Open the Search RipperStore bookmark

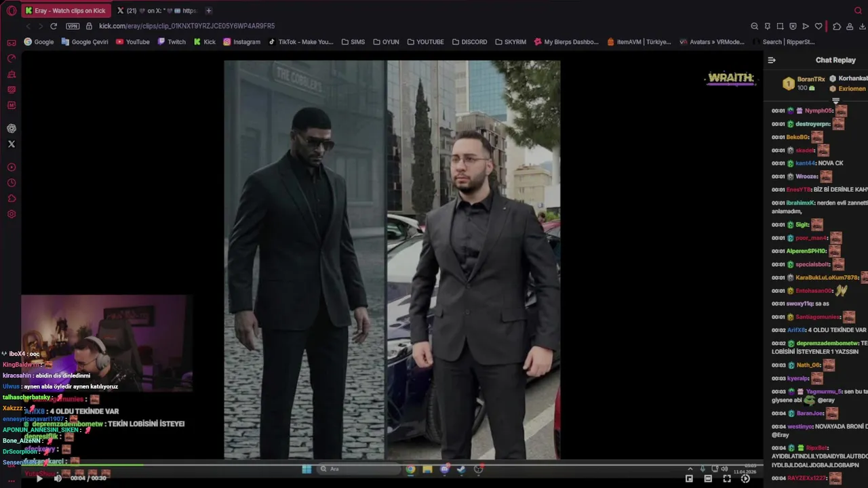coord(783,41)
